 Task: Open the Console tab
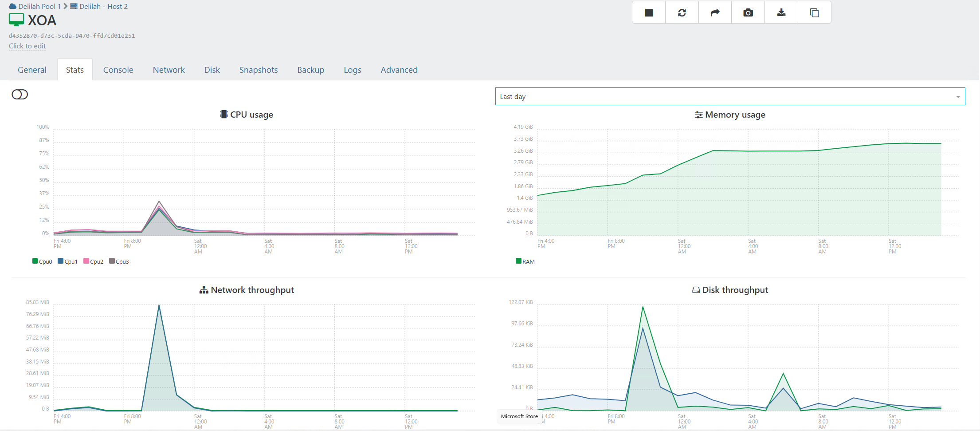tap(118, 70)
